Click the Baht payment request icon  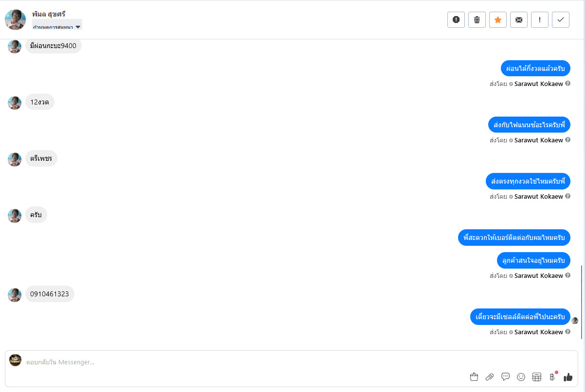click(552, 377)
